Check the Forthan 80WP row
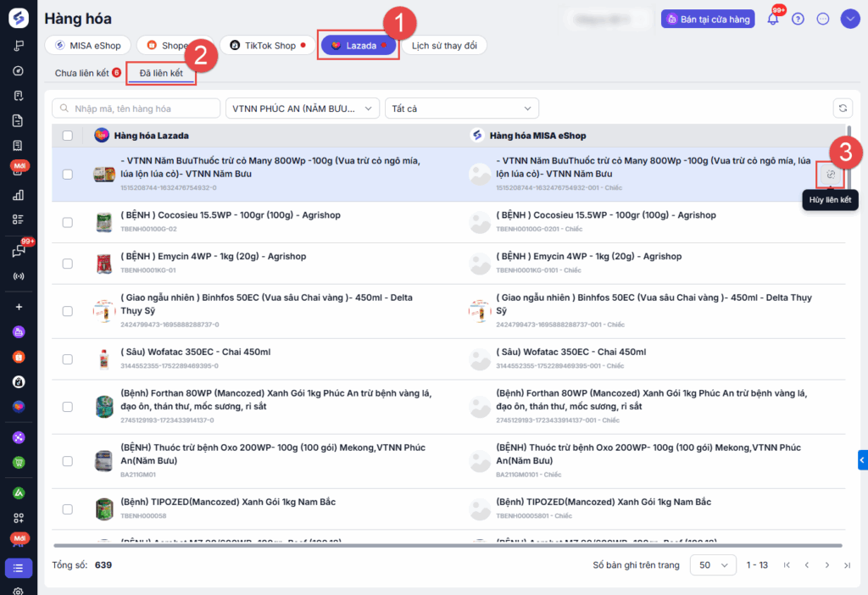Screen dimensions: 868x595 tap(68, 407)
